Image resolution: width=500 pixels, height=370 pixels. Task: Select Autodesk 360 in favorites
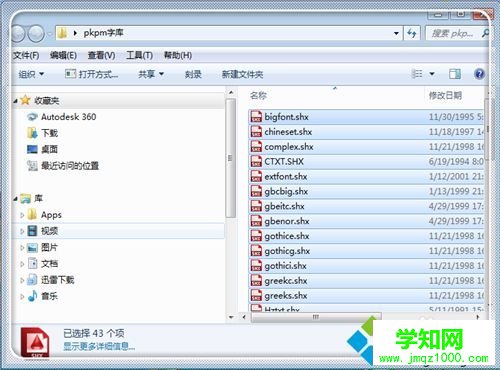[68, 117]
